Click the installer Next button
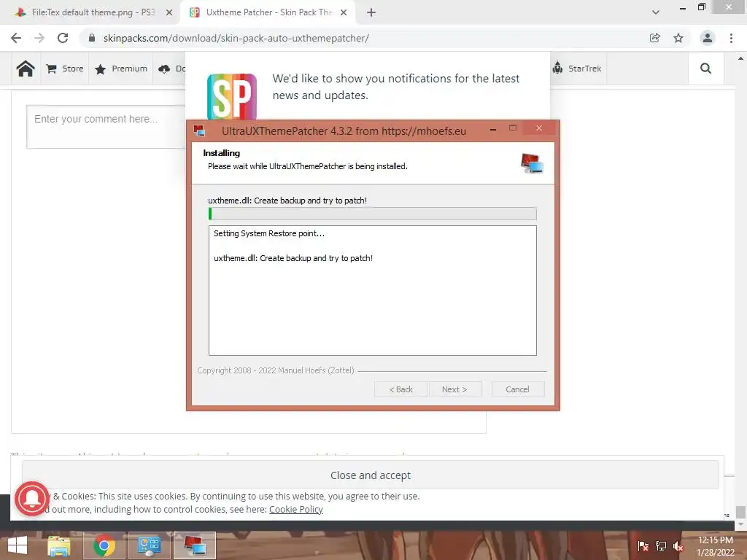The height and width of the screenshot is (560, 747). 455,389
